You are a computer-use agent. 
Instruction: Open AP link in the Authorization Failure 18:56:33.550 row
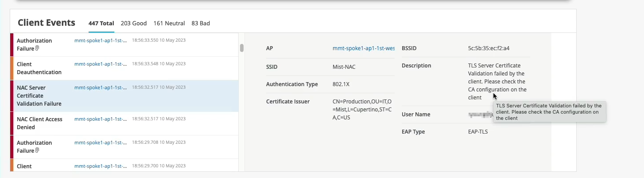[101, 40]
